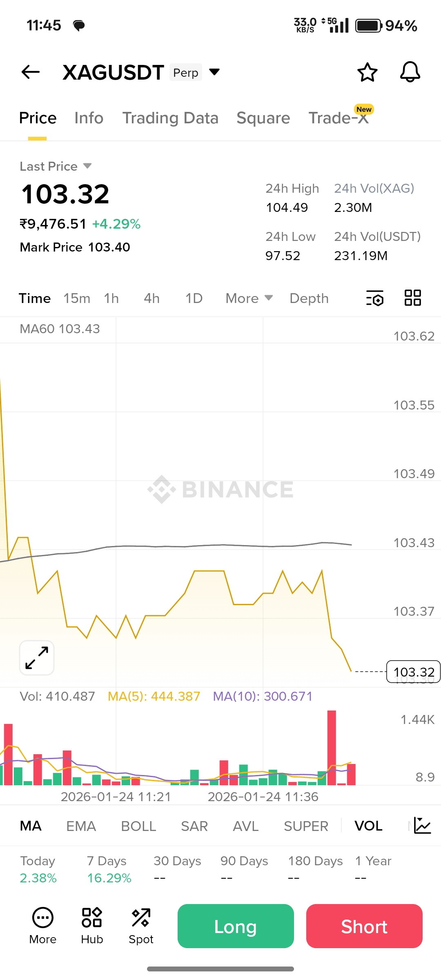Open the chart layout grid icon
The image size is (441, 980).
coord(412,298)
